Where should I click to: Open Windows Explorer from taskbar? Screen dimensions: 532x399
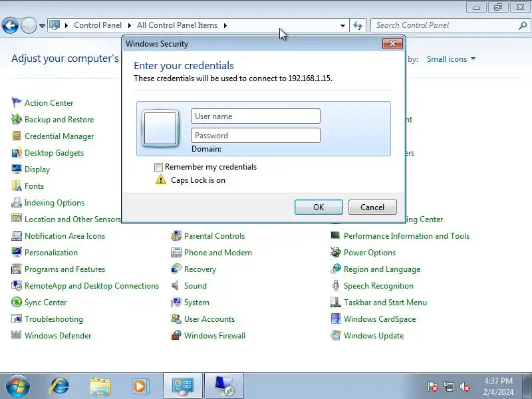pyautogui.click(x=100, y=386)
